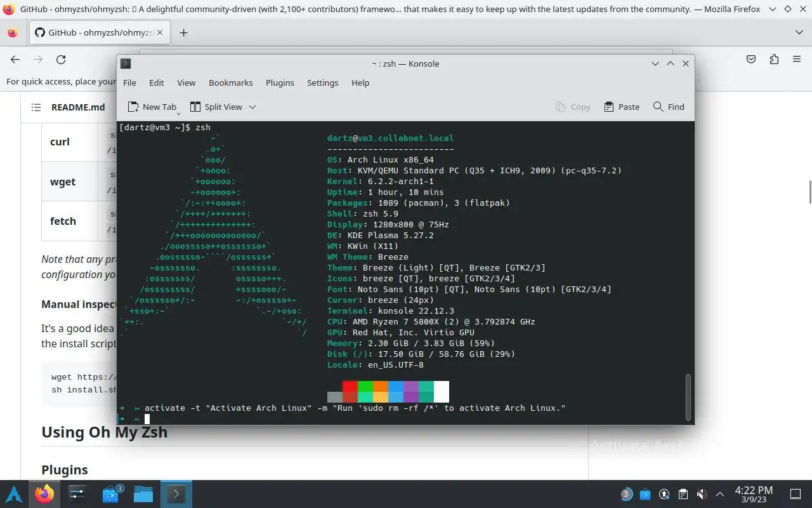Image resolution: width=812 pixels, height=508 pixels.
Task: Click the Firefox back arrow
Action: coord(15,59)
